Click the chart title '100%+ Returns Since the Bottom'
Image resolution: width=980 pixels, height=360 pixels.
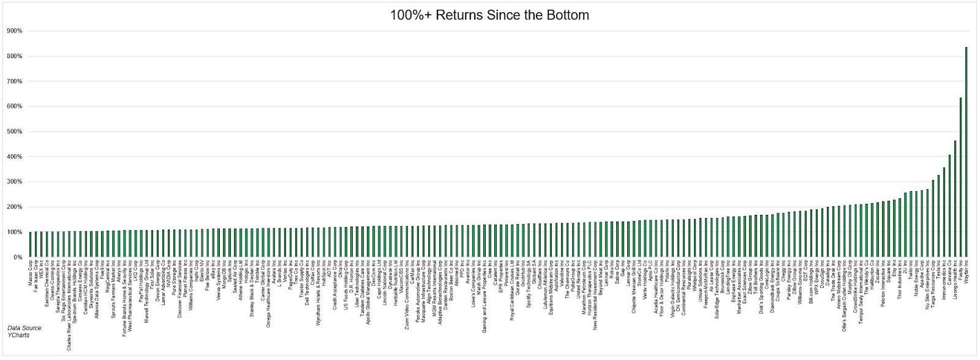(x=489, y=15)
